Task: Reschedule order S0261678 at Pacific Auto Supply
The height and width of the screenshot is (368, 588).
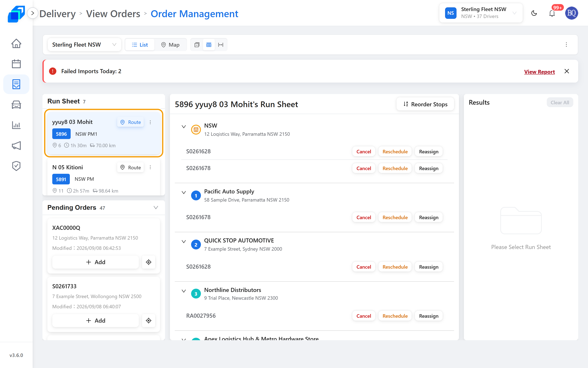Action: coord(395,217)
